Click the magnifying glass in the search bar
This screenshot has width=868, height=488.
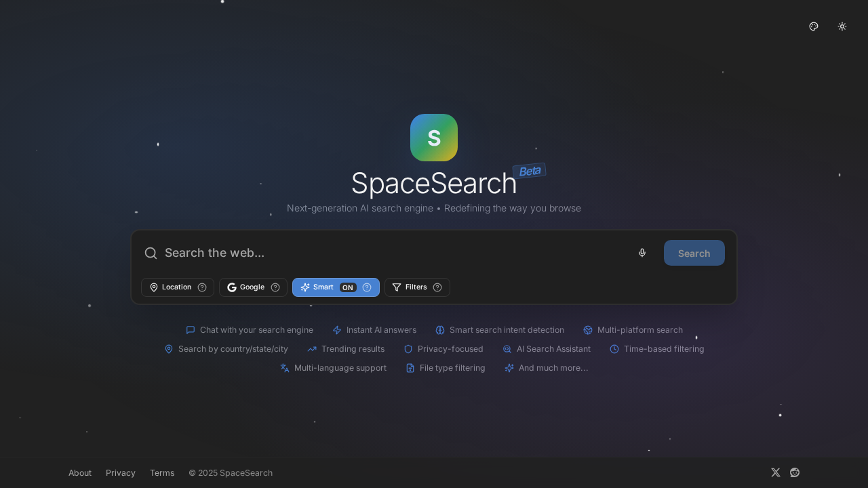151,253
